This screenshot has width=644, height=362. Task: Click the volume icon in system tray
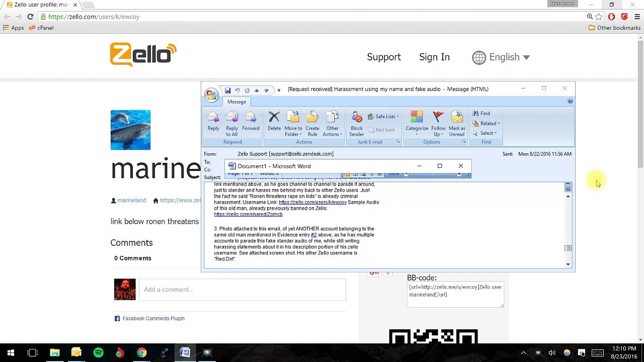552,352
